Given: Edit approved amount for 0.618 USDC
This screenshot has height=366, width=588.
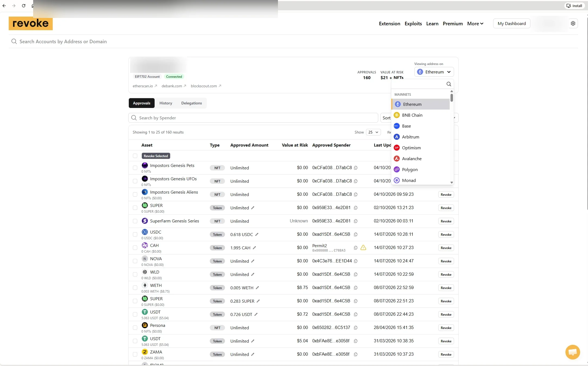Looking at the screenshot, I should 257,234.
